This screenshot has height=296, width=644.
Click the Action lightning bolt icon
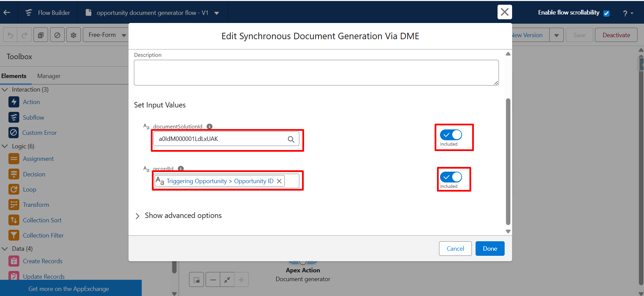tap(14, 102)
